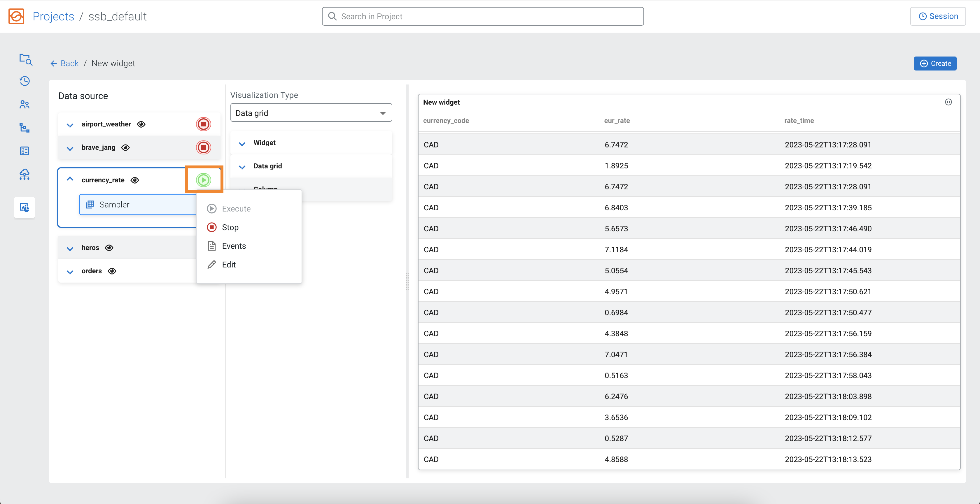Choose Events from the context menu
980x504 pixels.
pos(233,246)
